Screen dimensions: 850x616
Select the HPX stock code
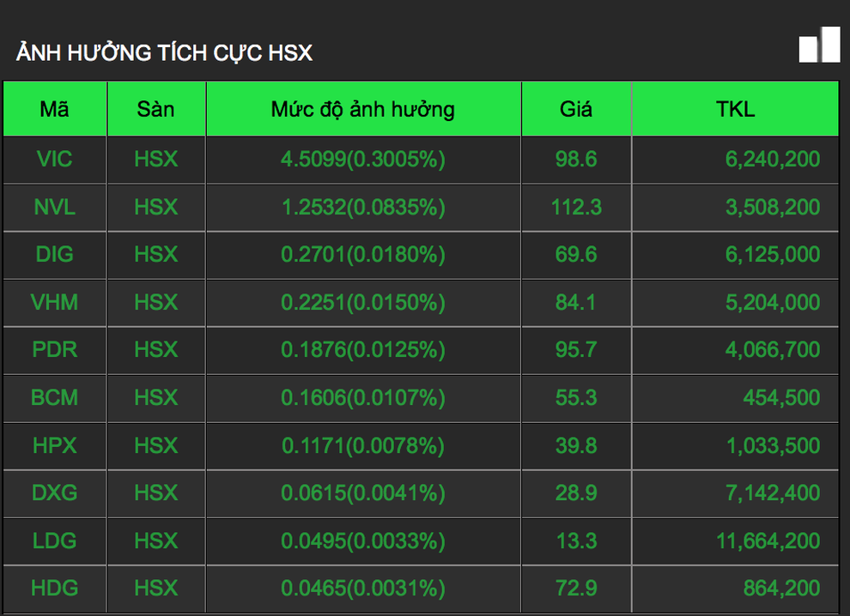point(55,445)
